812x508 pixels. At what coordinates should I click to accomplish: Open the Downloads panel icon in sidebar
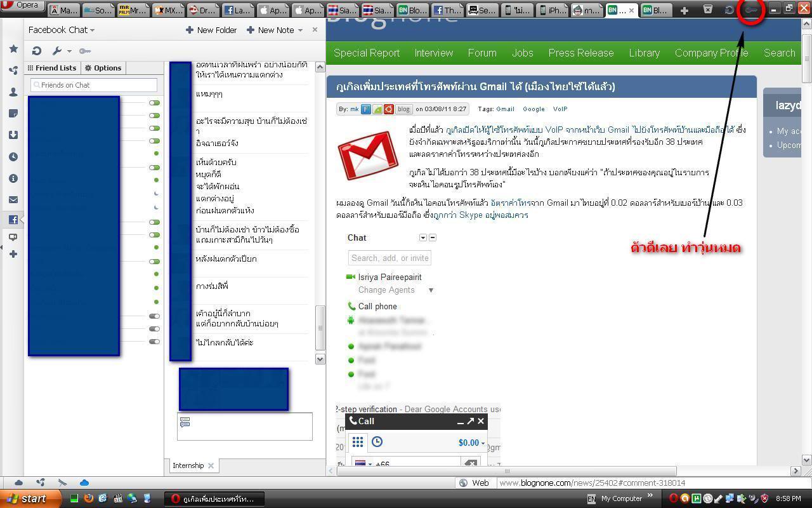tap(13, 135)
